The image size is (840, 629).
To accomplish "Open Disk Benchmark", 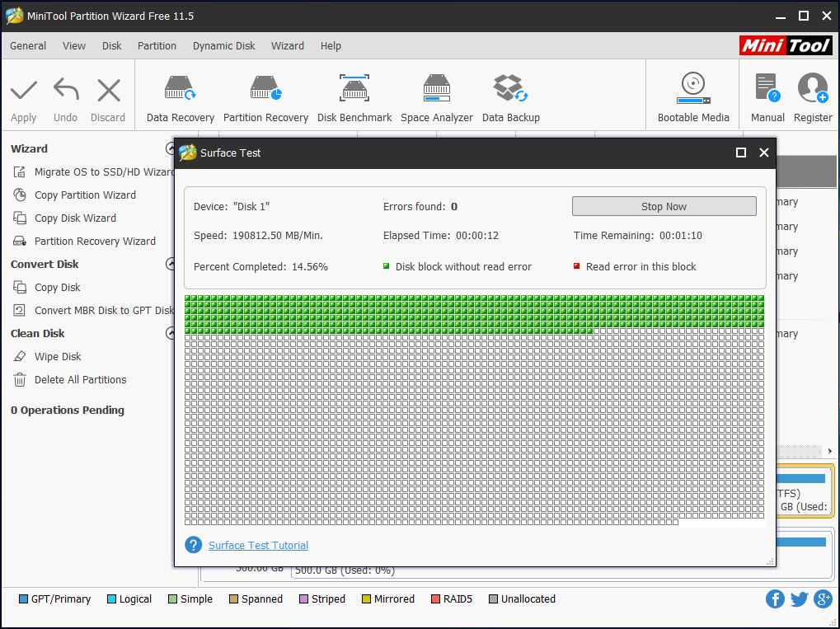I will click(354, 95).
